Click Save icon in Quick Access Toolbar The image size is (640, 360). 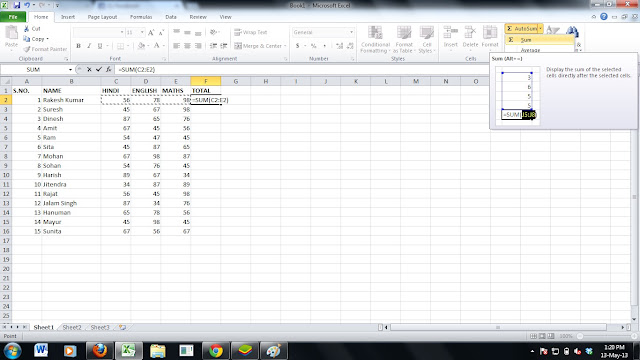tap(17, 5)
